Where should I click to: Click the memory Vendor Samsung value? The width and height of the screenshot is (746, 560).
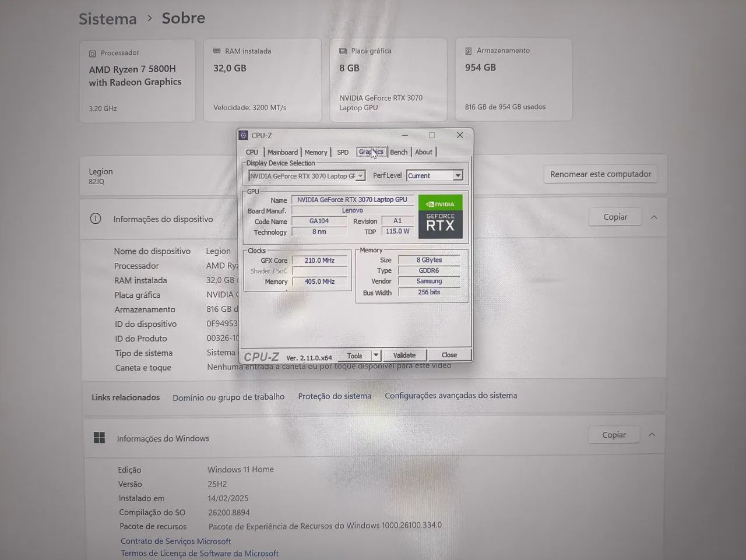pyautogui.click(x=429, y=281)
